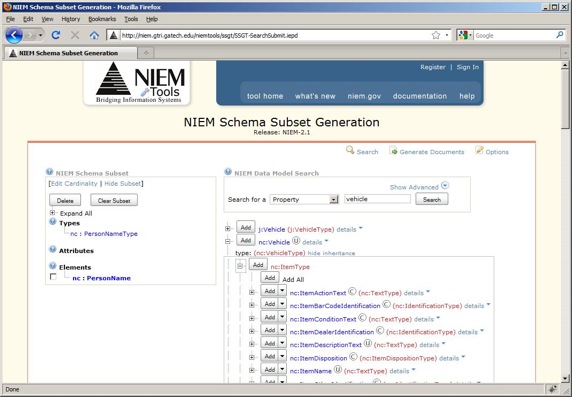This screenshot has height=397, width=572.
Task: Click Expand All plus icon in subset
Action: pyautogui.click(x=53, y=212)
